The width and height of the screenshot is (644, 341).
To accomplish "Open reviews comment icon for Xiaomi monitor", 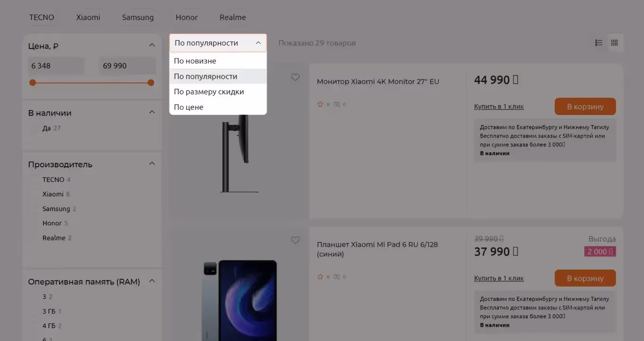I will click(x=337, y=104).
